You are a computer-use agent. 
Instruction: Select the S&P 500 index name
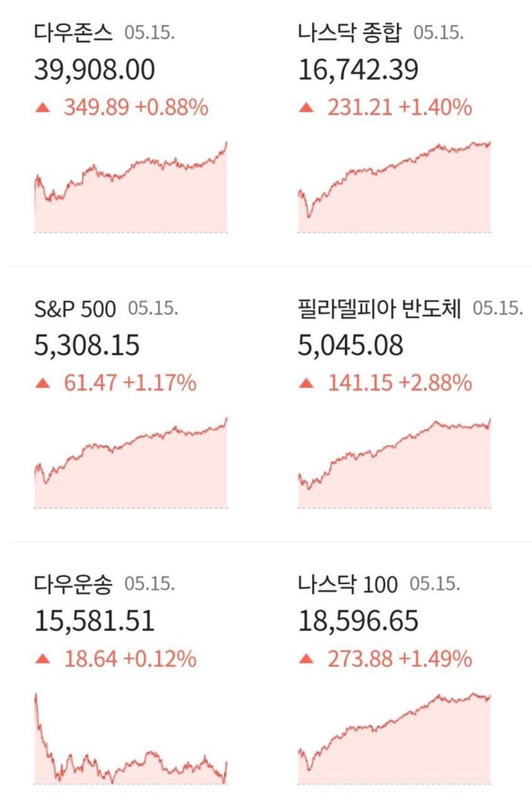pyautogui.click(x=75, y=310)
